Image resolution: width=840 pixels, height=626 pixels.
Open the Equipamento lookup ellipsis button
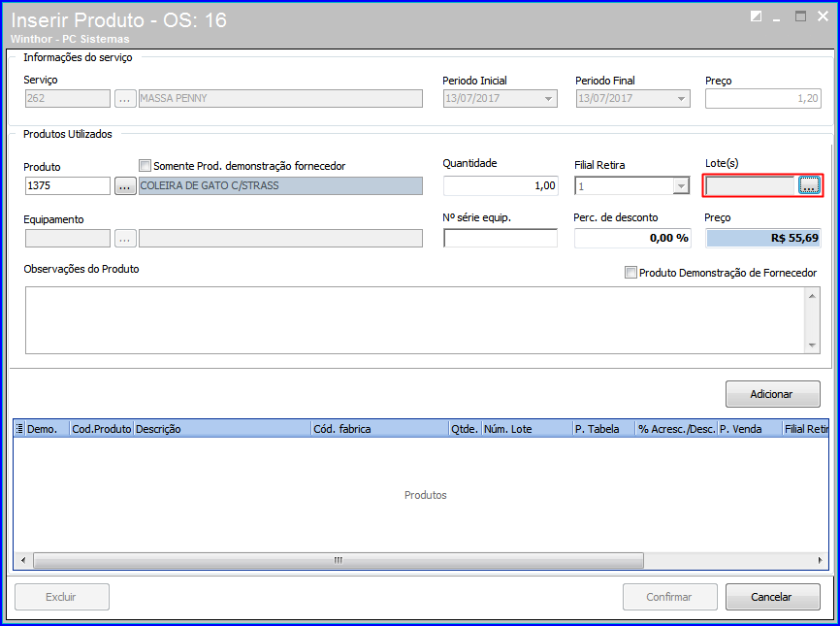125,239
